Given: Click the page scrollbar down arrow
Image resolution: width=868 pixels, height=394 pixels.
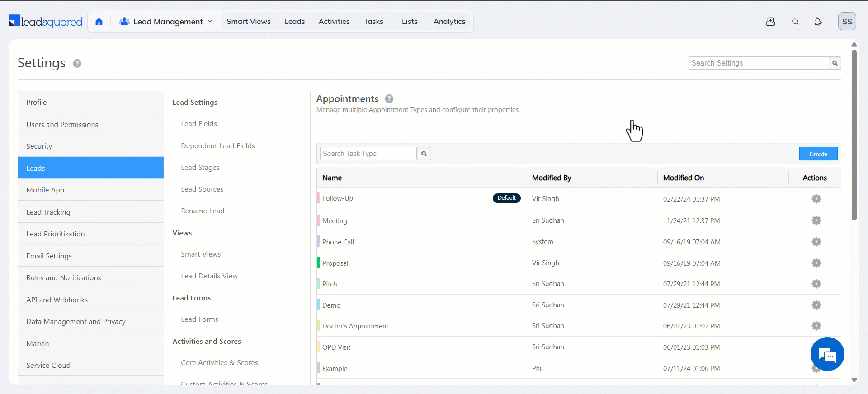Looking at the screenshot, I should click(854, 380).
